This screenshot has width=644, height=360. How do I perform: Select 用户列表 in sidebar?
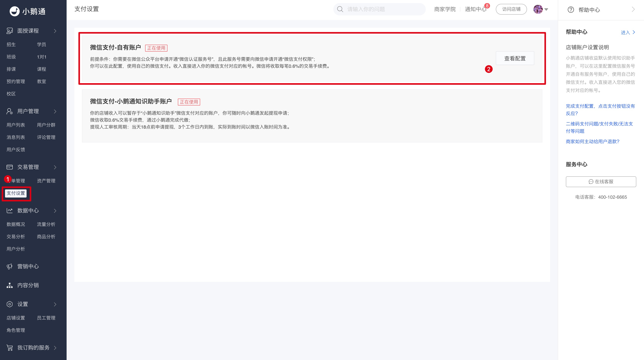click(16, 125)
